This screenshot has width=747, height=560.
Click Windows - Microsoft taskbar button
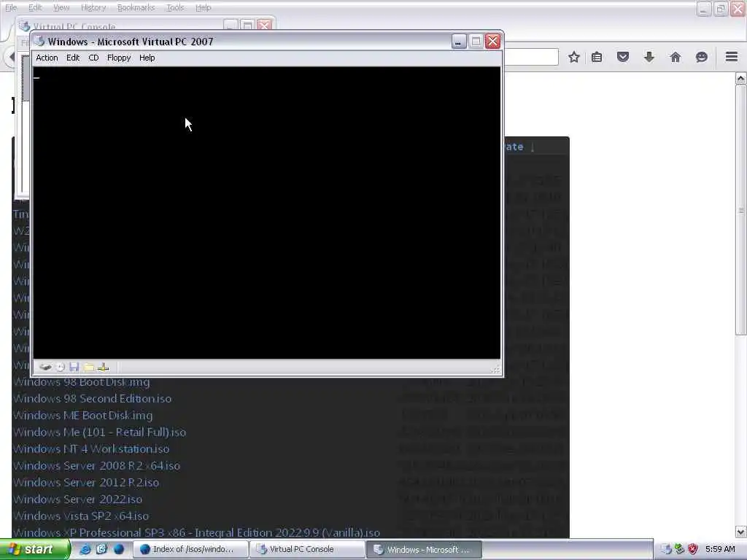point(424,549)
